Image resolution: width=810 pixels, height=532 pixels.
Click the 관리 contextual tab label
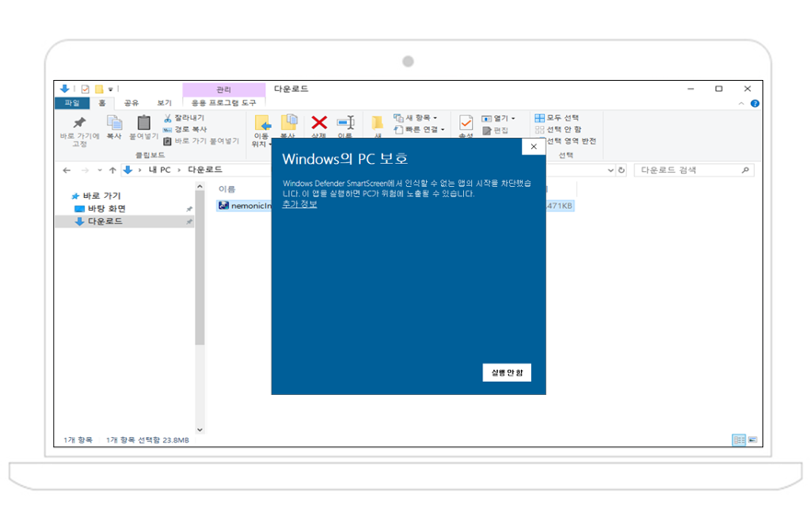[x=224, y=89]
